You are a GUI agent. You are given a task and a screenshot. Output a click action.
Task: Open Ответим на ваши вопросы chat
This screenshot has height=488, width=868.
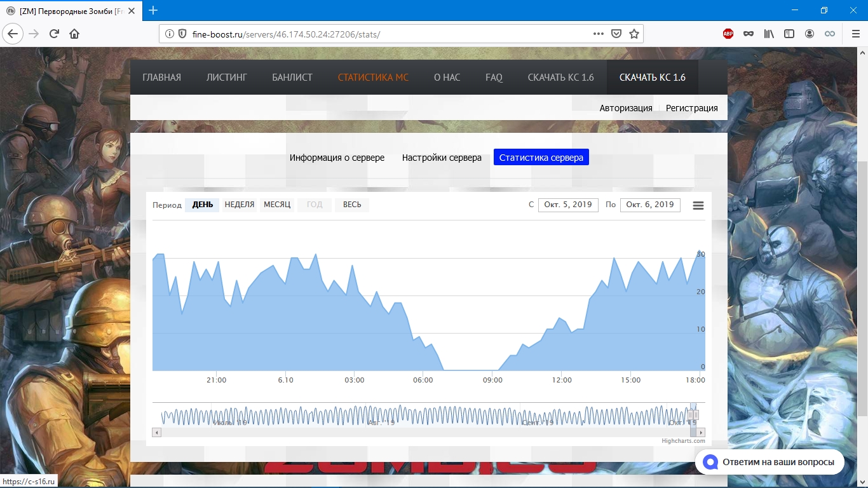770,462
